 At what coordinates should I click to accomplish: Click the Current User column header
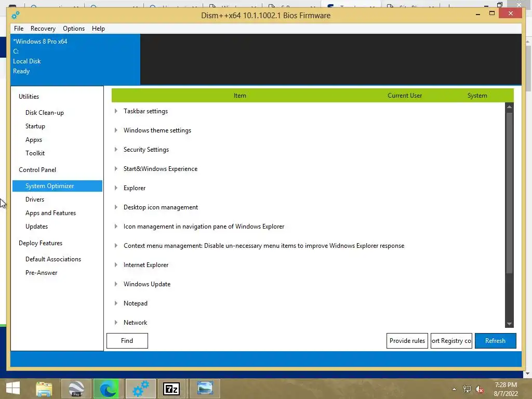405,96
